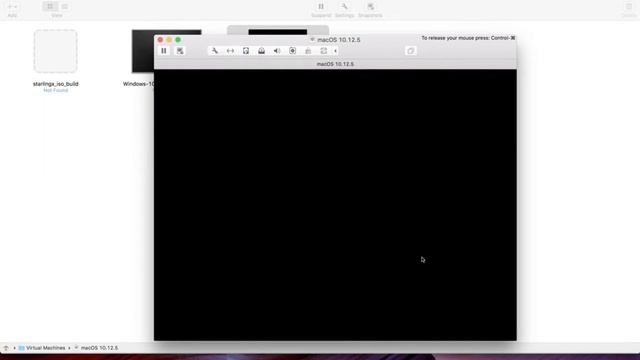Pause the macOS 10.12.5 virtual machine
The height and width of the screenshot is (360, 640).
[164, 51]
